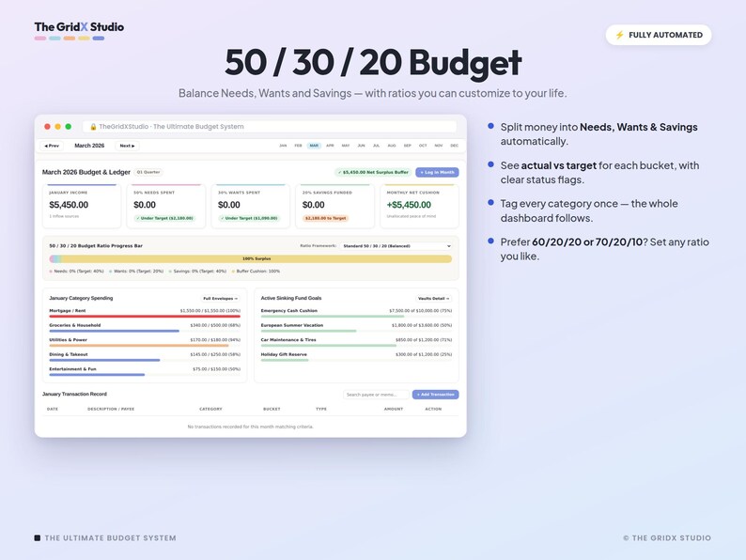746x560 pixels.
Task: Click the BUCKET column header
Action: (272, 409)
